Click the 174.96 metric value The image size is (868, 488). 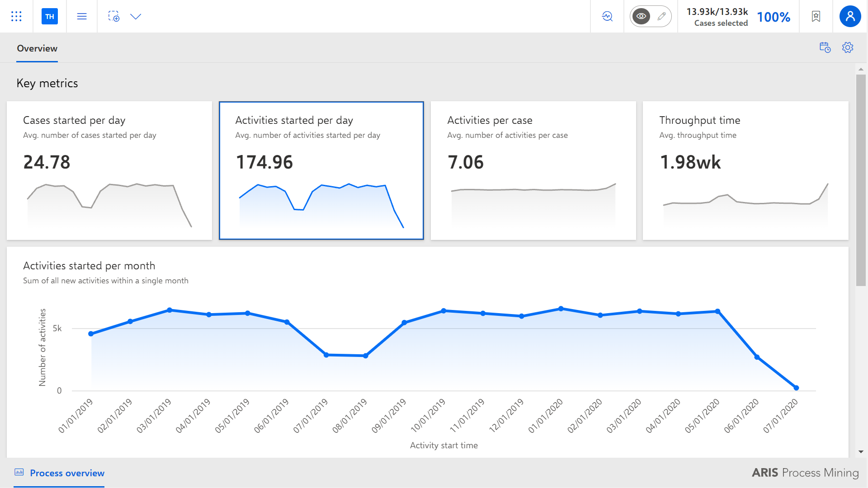[x=264, y=162]
